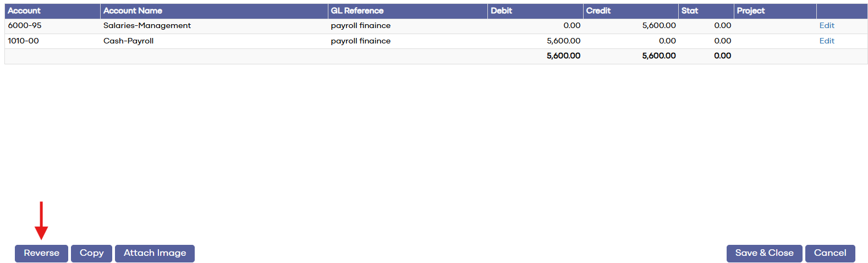Click the Stat column header
The image size is (868, 263).
689,11
